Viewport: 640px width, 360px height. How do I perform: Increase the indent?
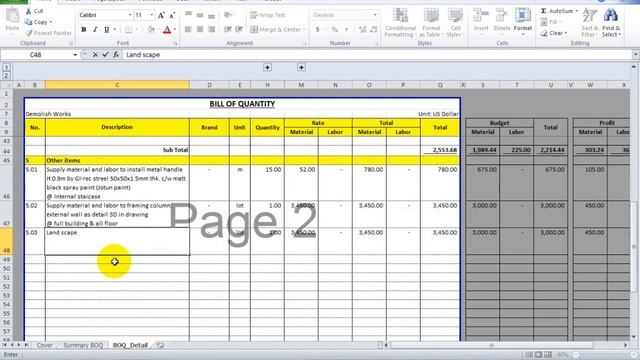tap(239, 29)
